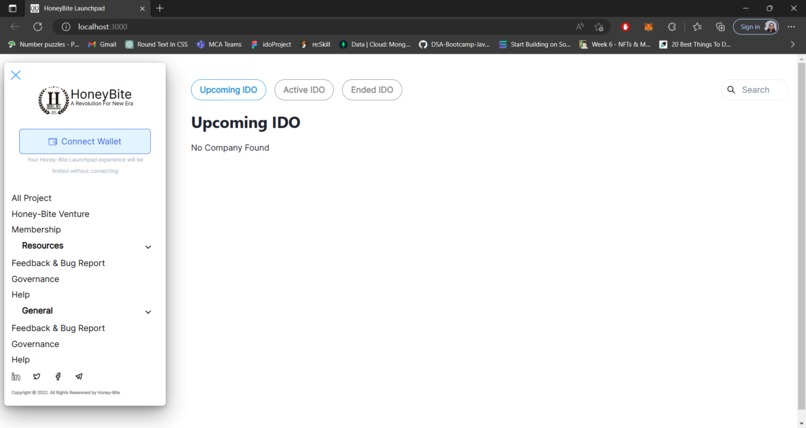Open the Honey-Bite Venture link
Screen dimensions: 806x428
pyautogui.click(x=50, y=214)
